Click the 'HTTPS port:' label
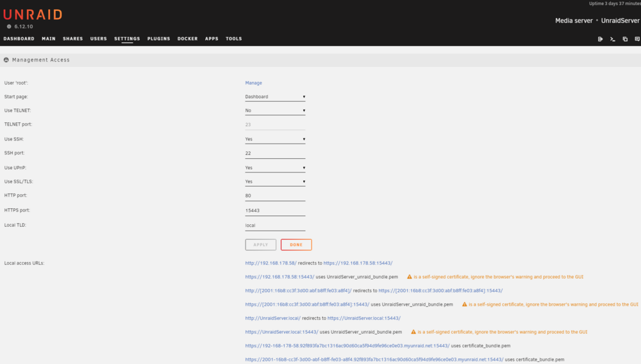 (x=17, y=210)
